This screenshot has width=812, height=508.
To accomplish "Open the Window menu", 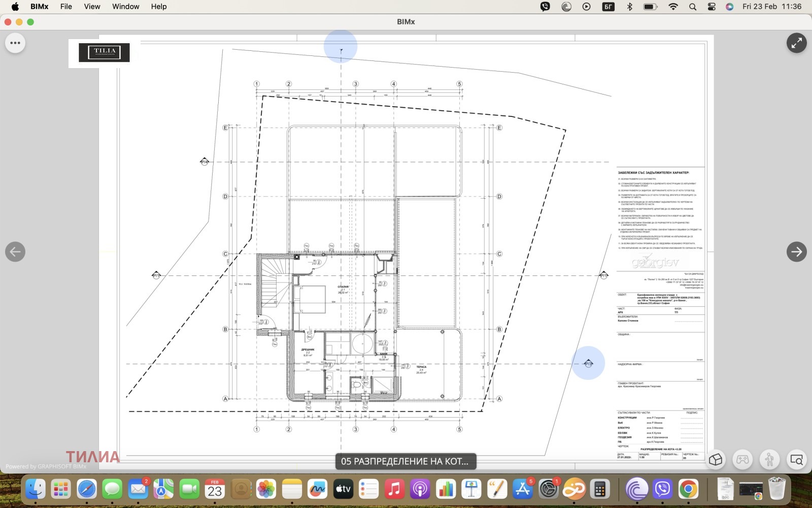I will tap(126, 7).
